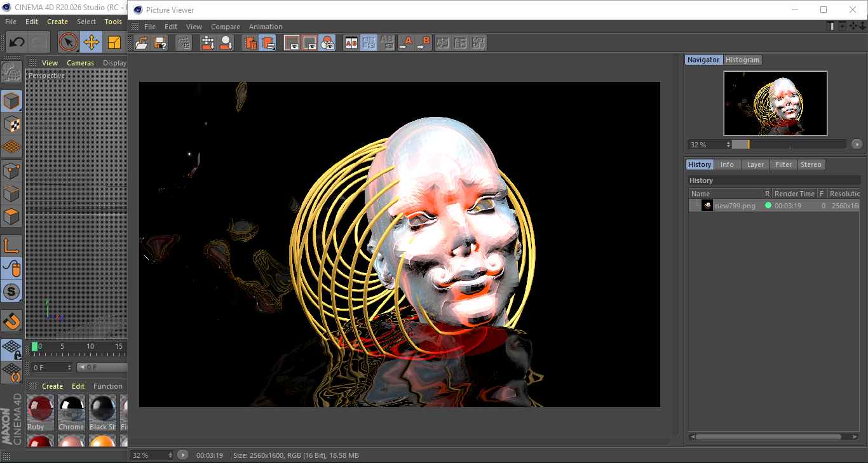Viewport: 868px width, 463px height.
Task: Click the Set as A arrow icon
Action: click(x=405, y=43)
